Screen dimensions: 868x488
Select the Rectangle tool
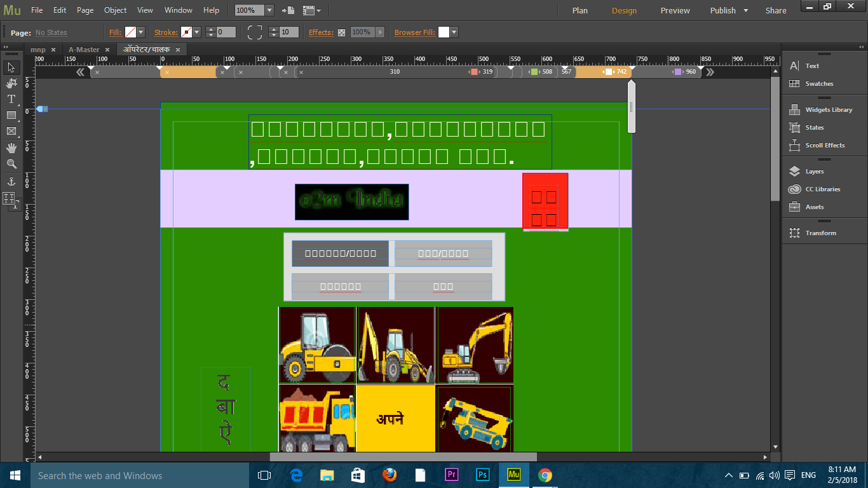(x=11, y=115)
